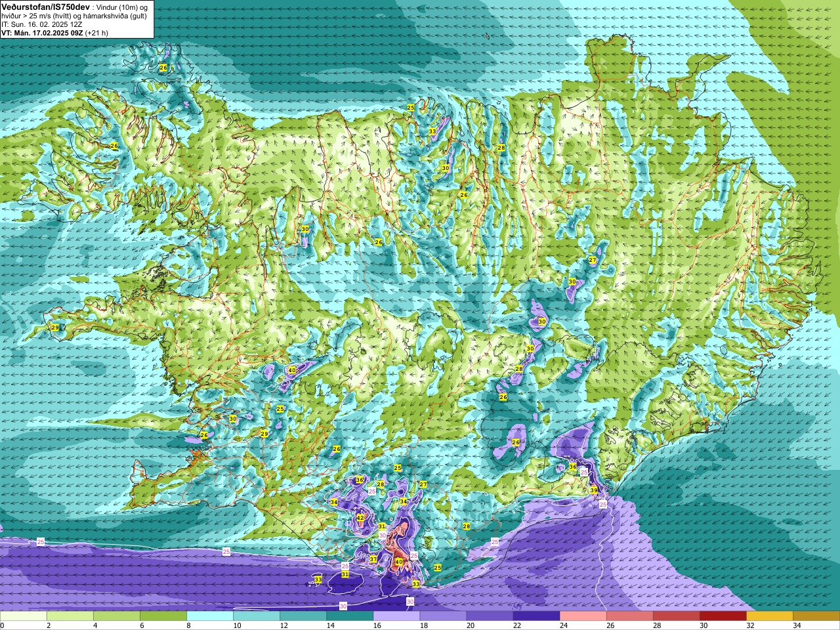Click the "16" tick label on the legend

[377, 625]
